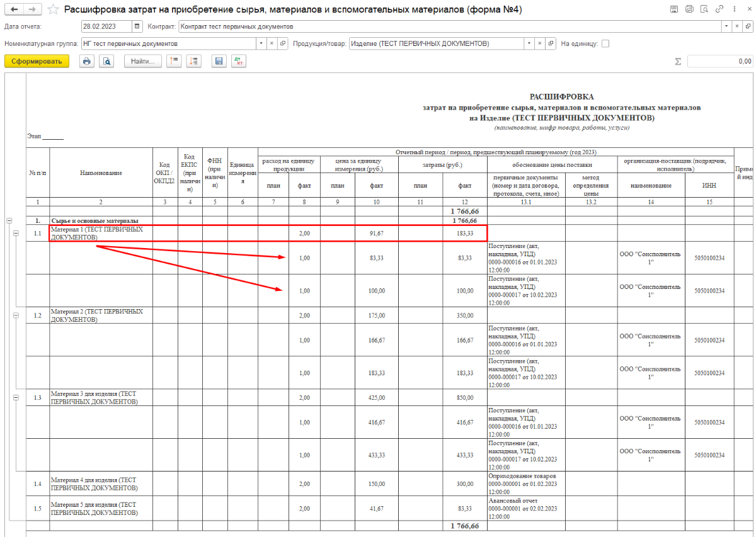Clear the Контракт field with its X
The height and width of the screenshot is (537, 756).
click(x=736, y=26)
